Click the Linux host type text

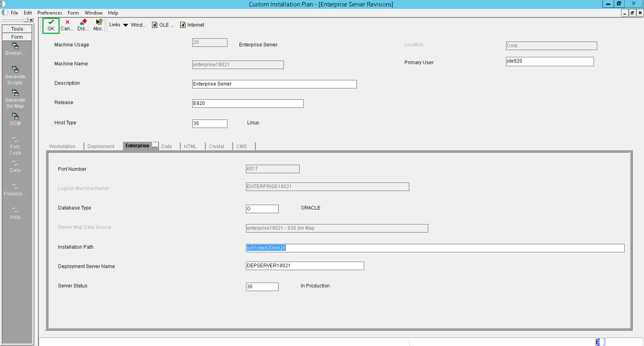[253, 123]
